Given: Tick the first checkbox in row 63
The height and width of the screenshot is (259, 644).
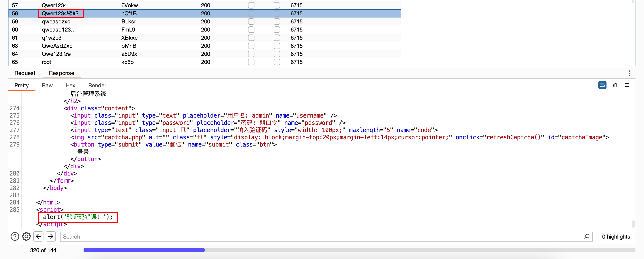Looking at the screenshot, I should [251, 46].
